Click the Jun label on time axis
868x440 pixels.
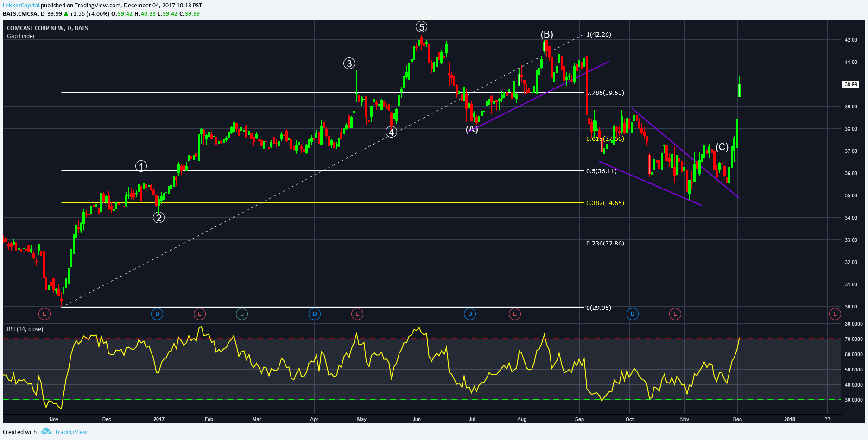417,419
